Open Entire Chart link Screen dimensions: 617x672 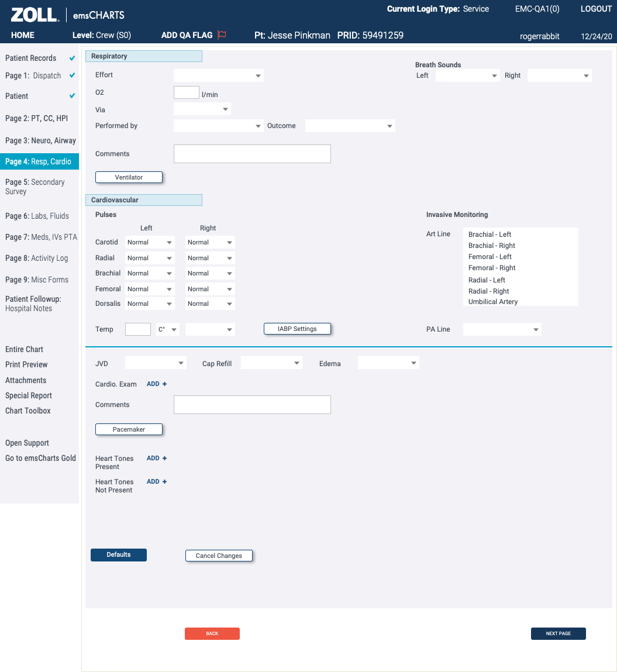pos(24,349)
